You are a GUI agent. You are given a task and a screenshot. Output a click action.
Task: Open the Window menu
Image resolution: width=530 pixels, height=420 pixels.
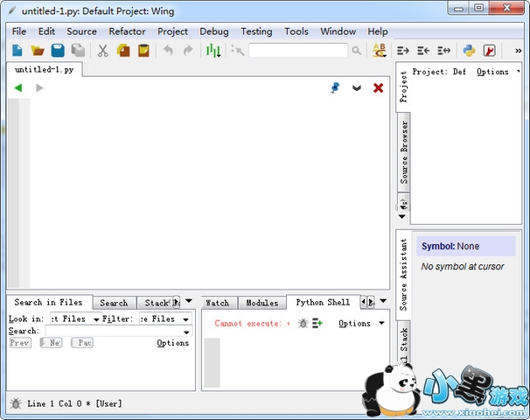tap(338, 31)
